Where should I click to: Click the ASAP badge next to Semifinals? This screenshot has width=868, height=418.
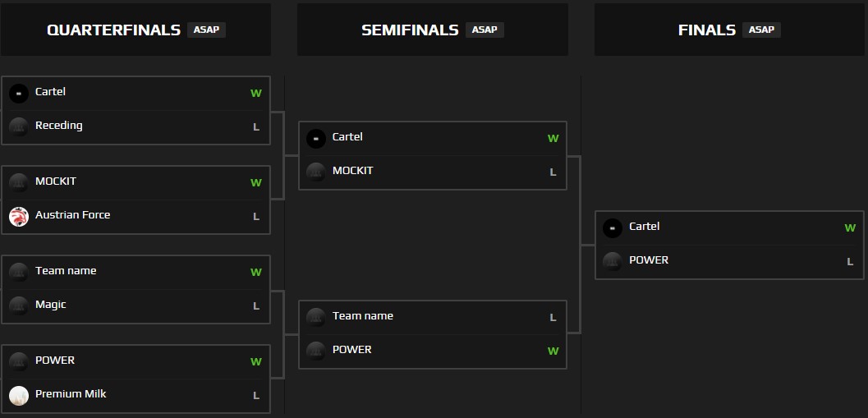pos(485,30)
